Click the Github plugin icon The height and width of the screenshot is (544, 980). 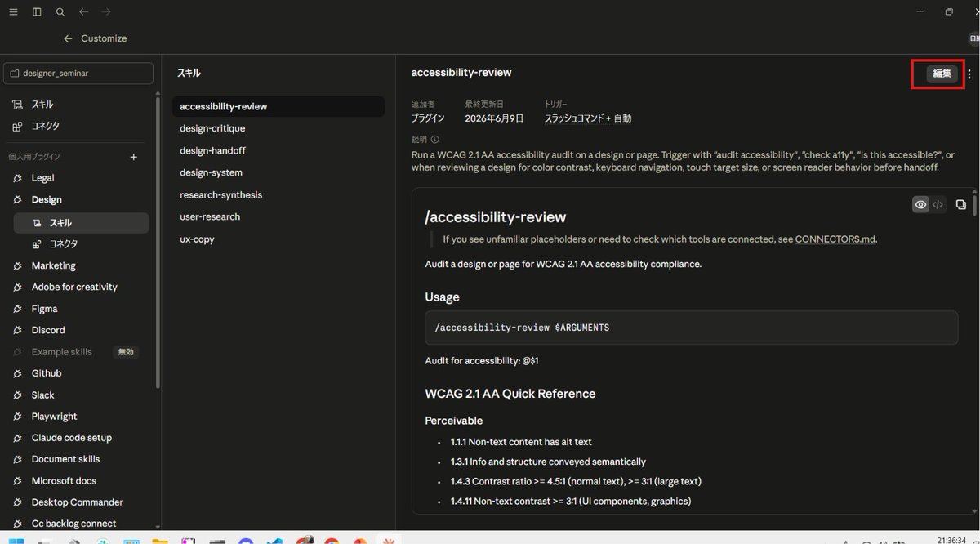[x=17, y=373]
